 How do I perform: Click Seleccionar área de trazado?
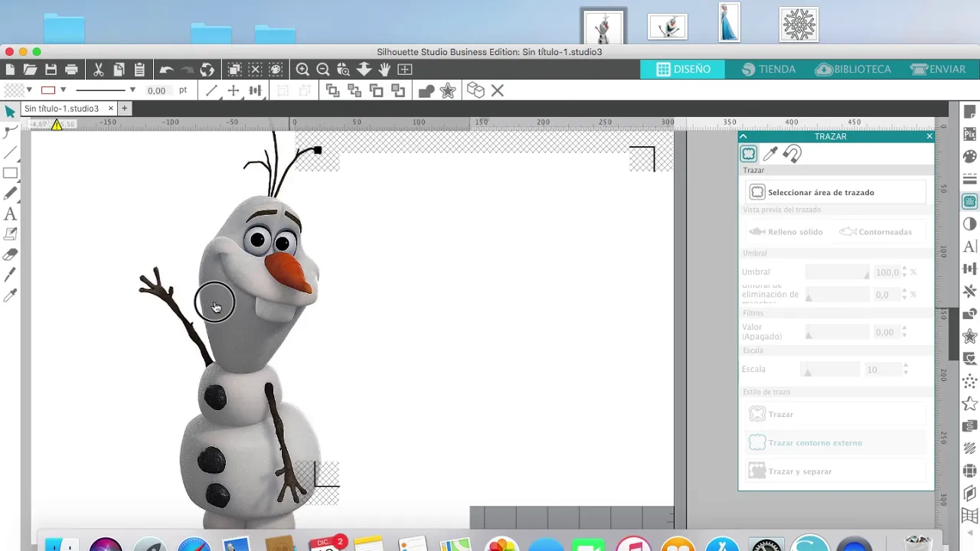pyautogui.click(x=835, y=192)
